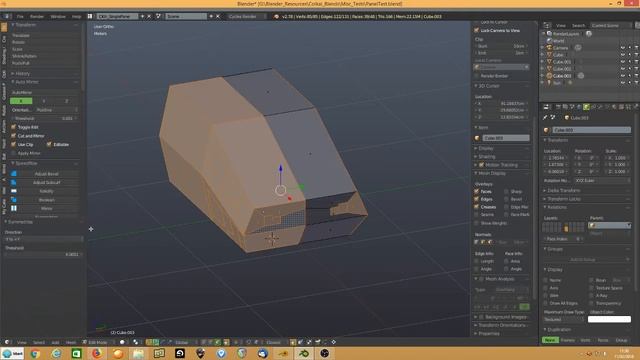The width and height of the screenshot is (640, 360).
Task: Open the 3D viewport Mesh menu
Action: [71, 342]
